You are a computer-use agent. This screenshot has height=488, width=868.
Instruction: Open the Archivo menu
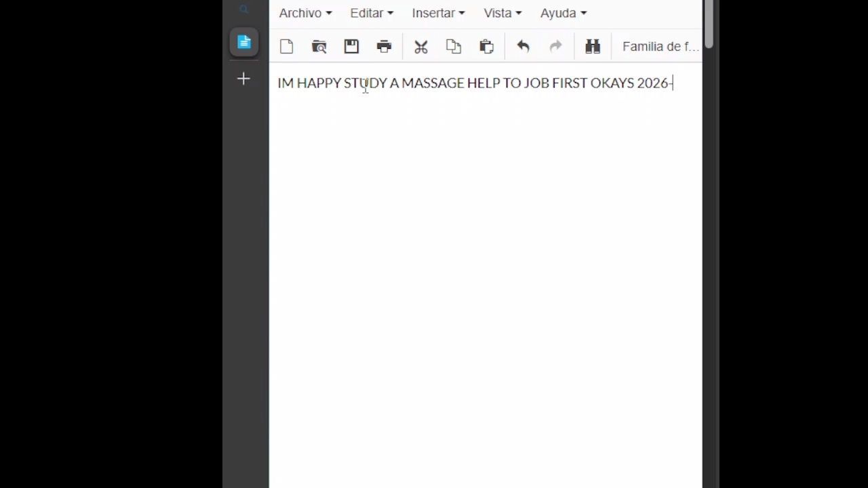point(305,13)
